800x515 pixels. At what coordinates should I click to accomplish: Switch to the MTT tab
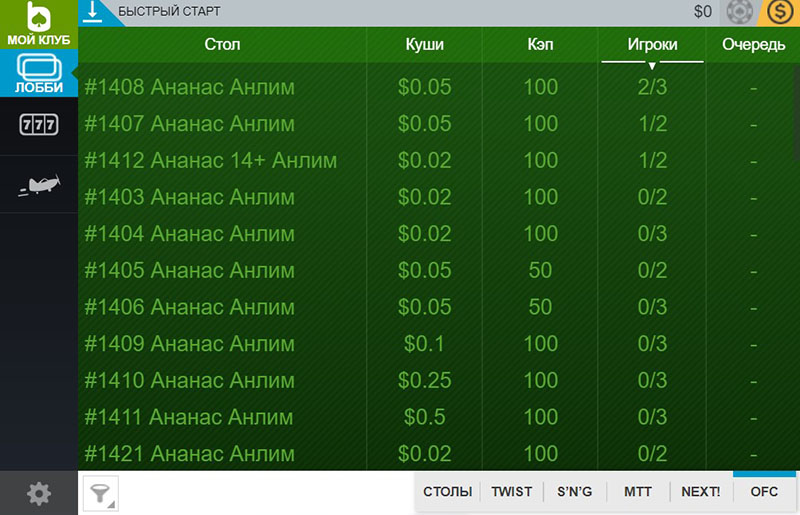coord(638,492)
